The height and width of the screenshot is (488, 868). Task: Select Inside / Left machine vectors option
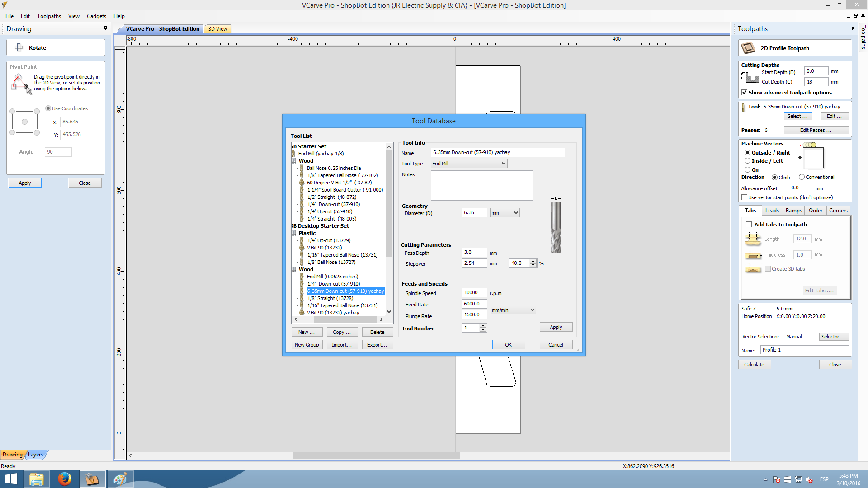[x=747, y=161]
